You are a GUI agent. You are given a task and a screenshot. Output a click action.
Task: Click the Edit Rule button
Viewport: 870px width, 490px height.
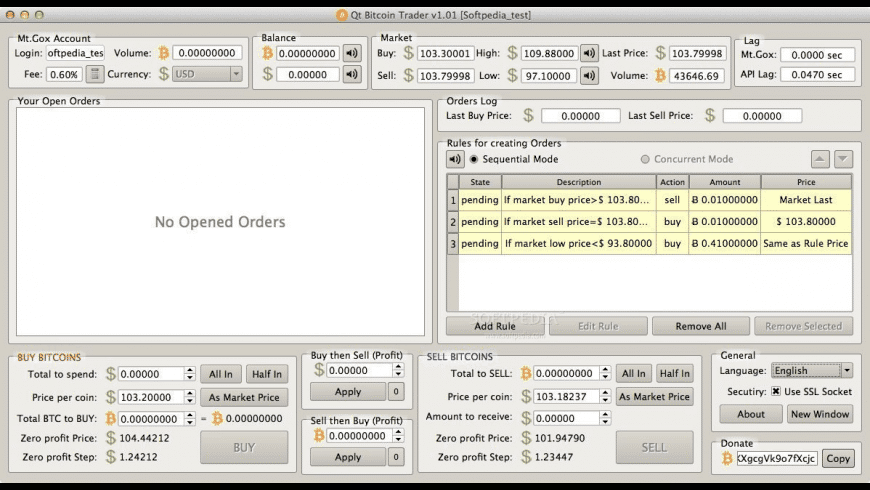click(598, 326)
